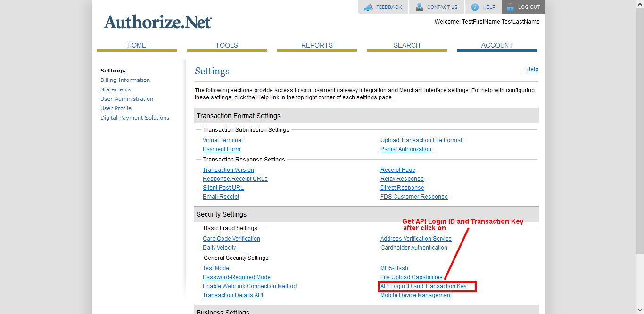Click General Security Settings label
This screenshot has height=314, width=644.
pyautogui.click(x=236, y=258)
